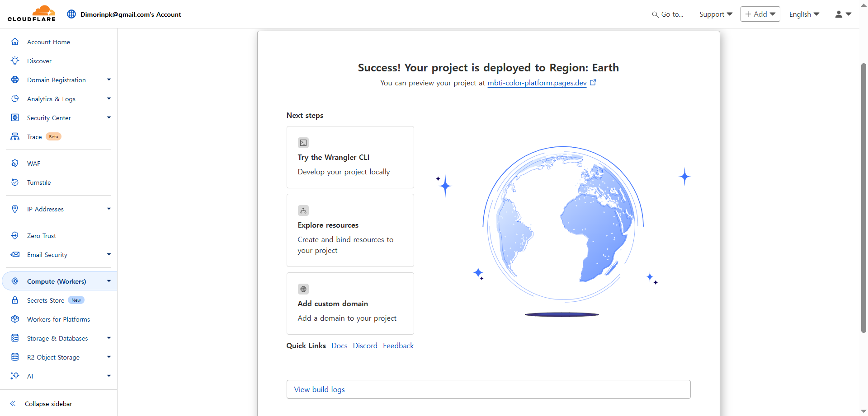This screenshot has width=868, height=416.
Task: Open the English language dropdown
Action: coord(804,14)
